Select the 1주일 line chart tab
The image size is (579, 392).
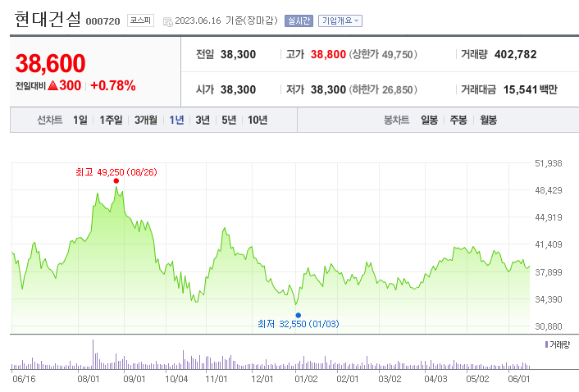tap(111, 120)
